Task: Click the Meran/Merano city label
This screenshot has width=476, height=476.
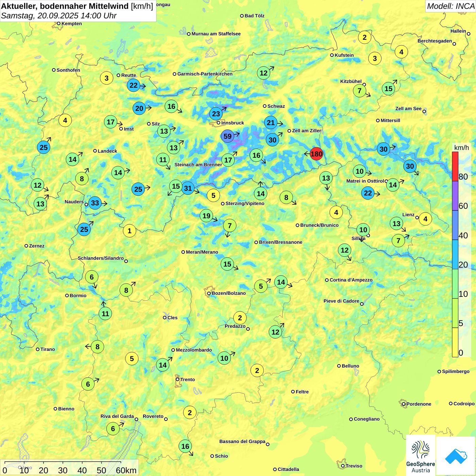Action: click(202, 252)
